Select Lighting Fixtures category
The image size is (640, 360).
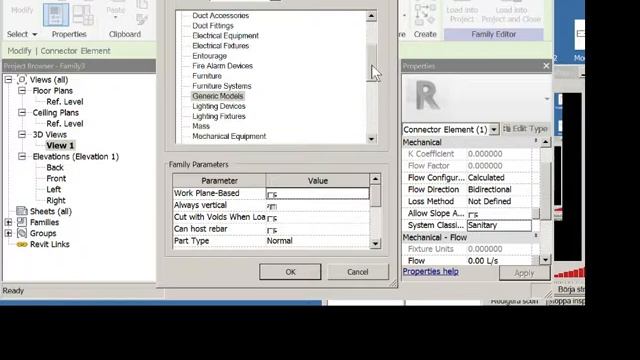pos(219,116)
